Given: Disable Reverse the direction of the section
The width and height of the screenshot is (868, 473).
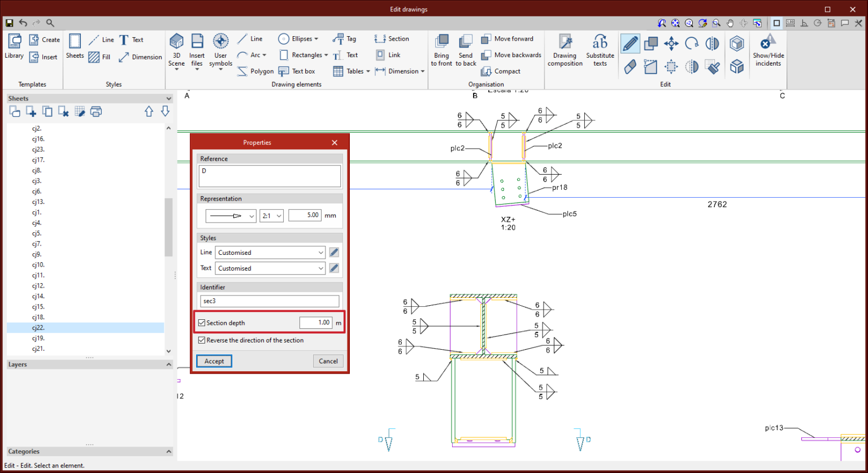Looking at the screenshot, I should click(x=202, y=340).
